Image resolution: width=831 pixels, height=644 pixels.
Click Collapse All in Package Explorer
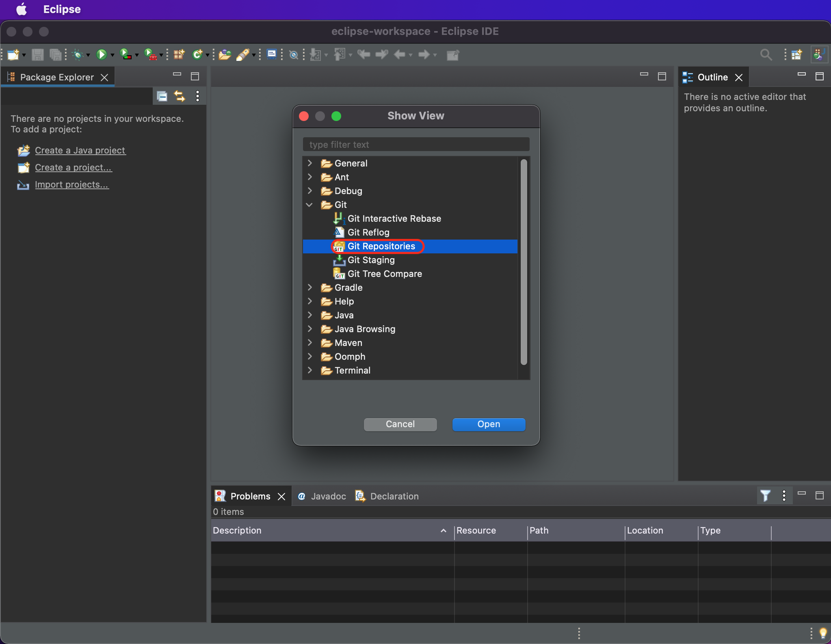(162, 96)
